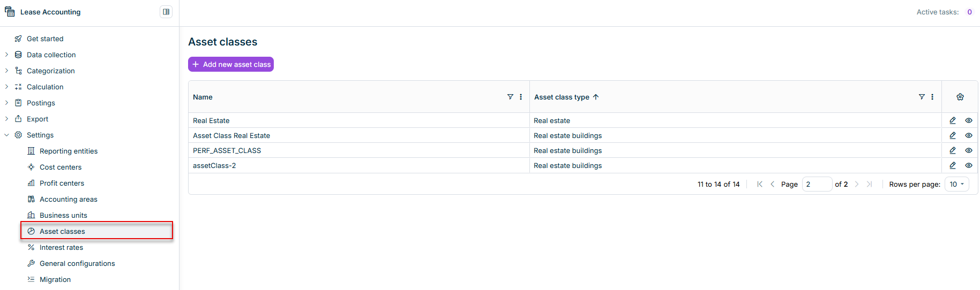Viewport: 980px width, 290px height.
Task: Collapse the Settings menu chevron
Action: pyautogui.click(x=6, y=135)
